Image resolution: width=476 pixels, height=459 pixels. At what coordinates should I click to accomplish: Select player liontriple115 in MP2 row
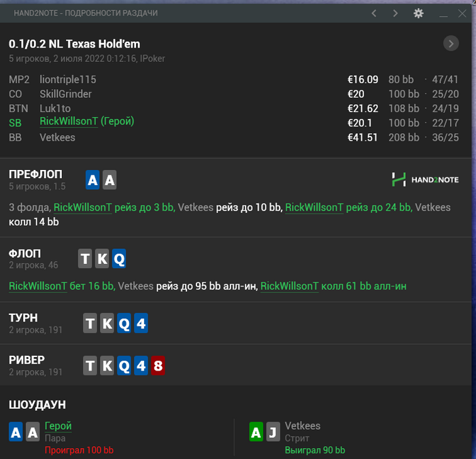click(x=68, y=80)
